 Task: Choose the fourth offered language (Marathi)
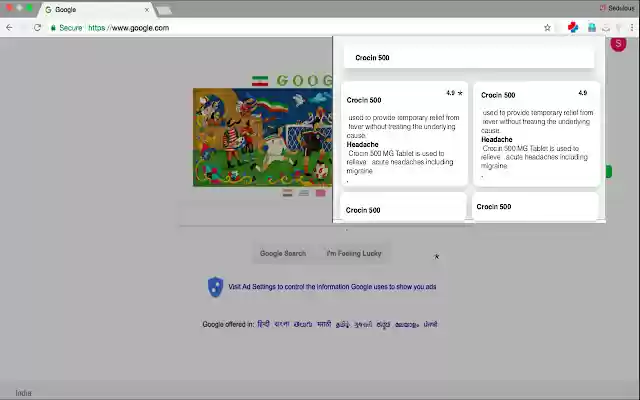(x=324, y=324)
